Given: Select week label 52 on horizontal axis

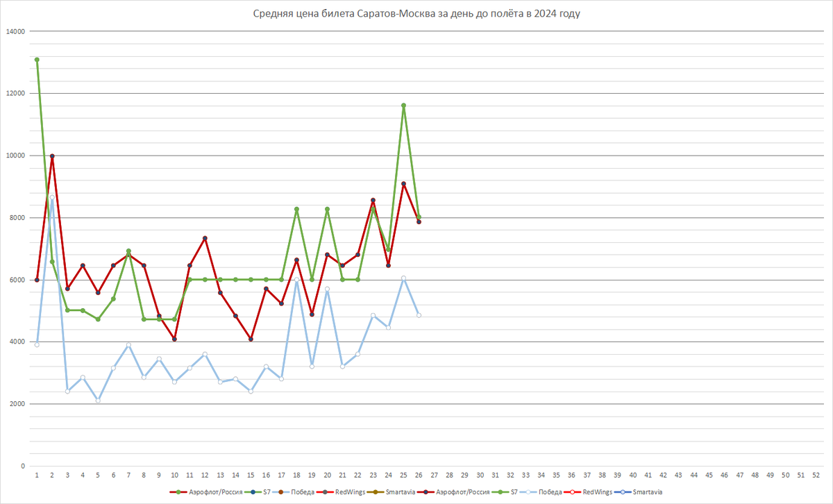Looking at the screenshot, I should [816, 476].
